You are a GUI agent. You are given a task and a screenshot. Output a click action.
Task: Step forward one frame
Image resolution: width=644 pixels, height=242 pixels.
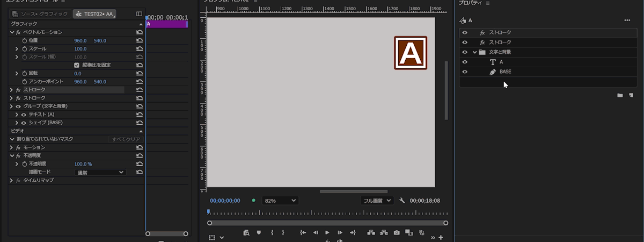click(x=340, y=232)
